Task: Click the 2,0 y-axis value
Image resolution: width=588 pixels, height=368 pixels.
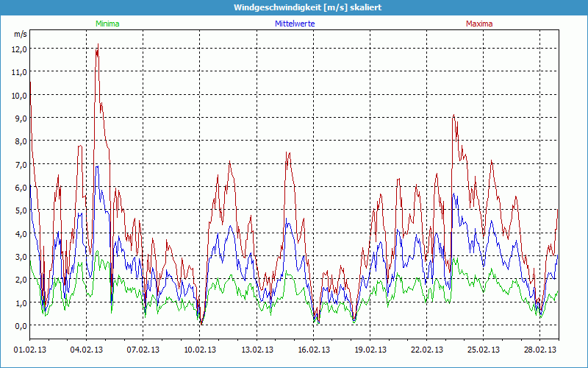Action: 21,280
